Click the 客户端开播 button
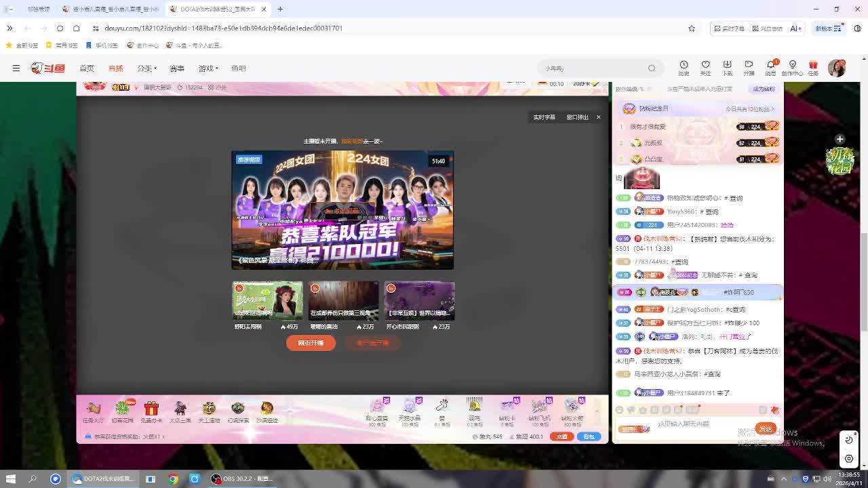The width and height of the screenshot is (868, 488). tap(373, 343)
